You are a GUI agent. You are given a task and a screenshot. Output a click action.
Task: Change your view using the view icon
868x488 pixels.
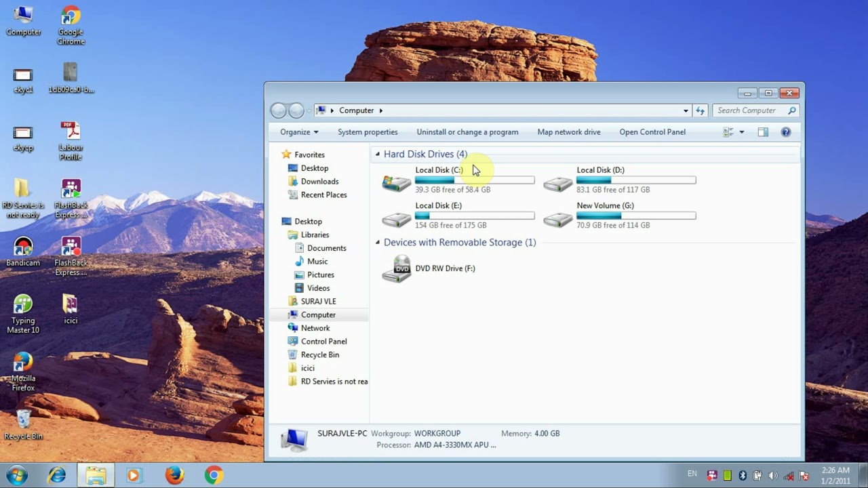[728, 132]
